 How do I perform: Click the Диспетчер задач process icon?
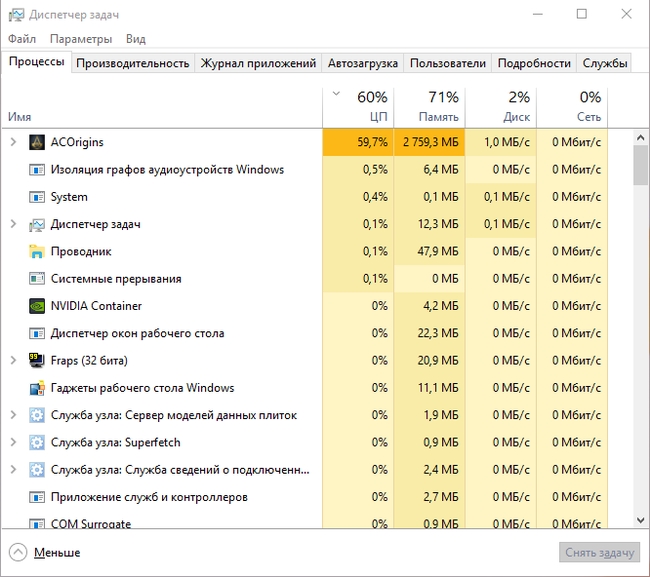tap(37, 224)
